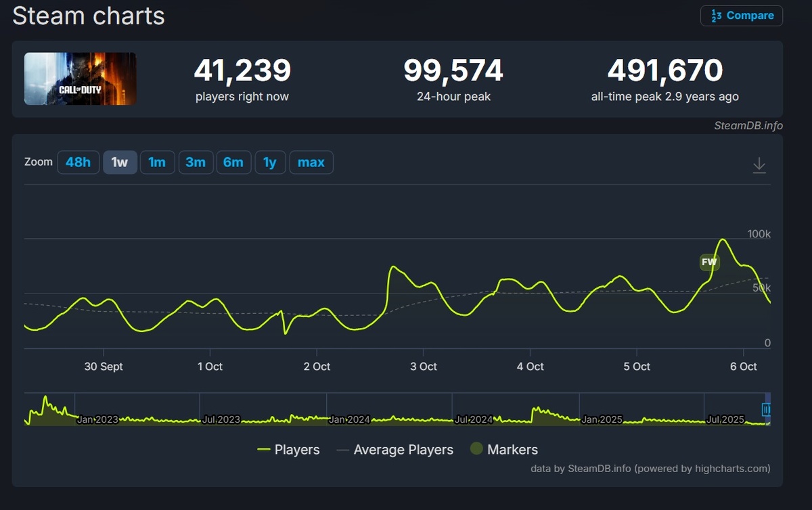Image resolution: width=812 pixels, height=510 pixels.
Task: Click the 30 Sept axis label
Action: point(104,367)
